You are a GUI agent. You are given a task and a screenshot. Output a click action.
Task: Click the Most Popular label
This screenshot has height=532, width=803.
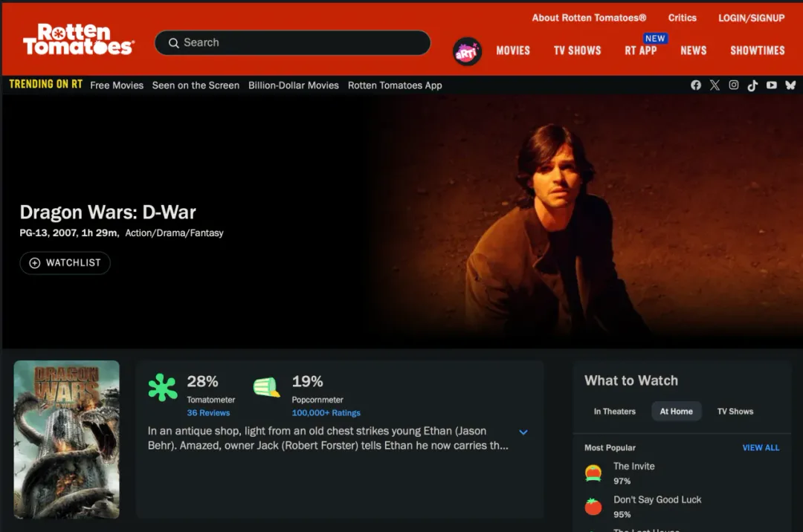point(610,447)
